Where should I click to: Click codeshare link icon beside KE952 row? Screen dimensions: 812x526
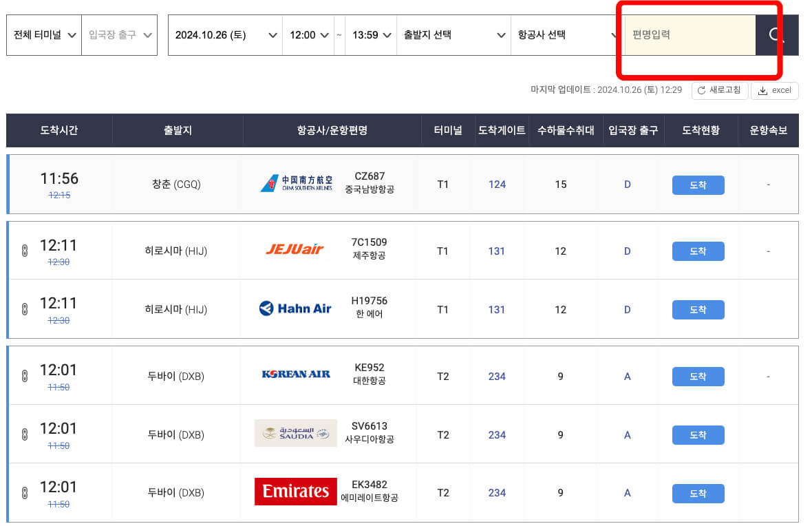click(24, 376)
